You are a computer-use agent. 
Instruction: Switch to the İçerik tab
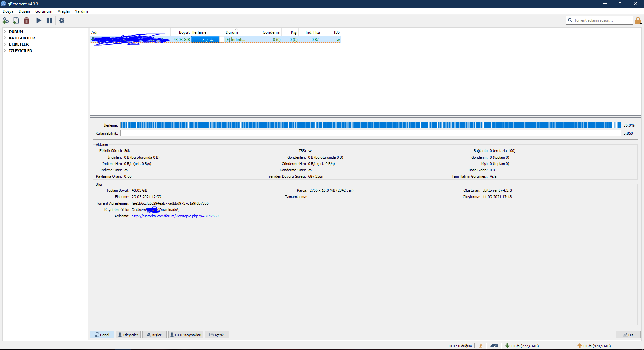[x=217, y=335]
